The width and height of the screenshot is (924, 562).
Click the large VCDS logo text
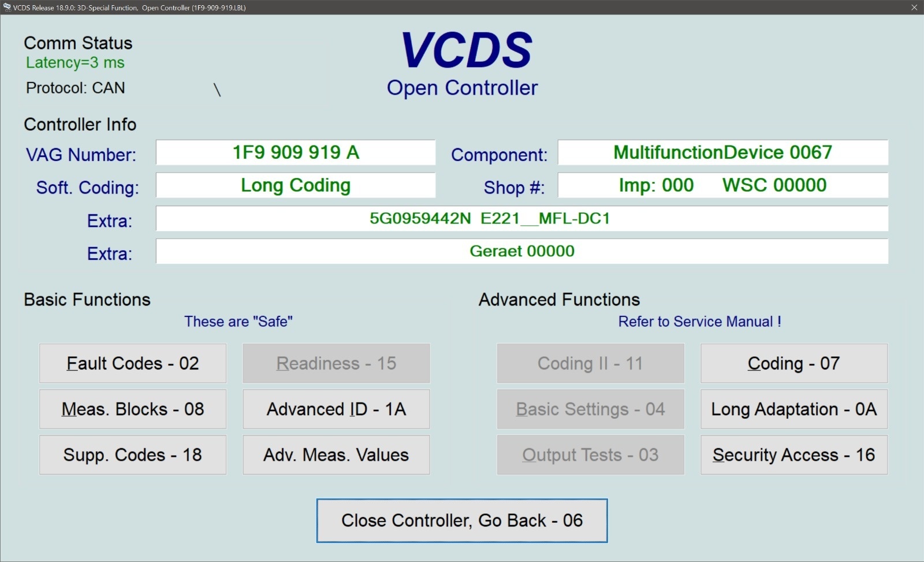click(x=467, y=50)
